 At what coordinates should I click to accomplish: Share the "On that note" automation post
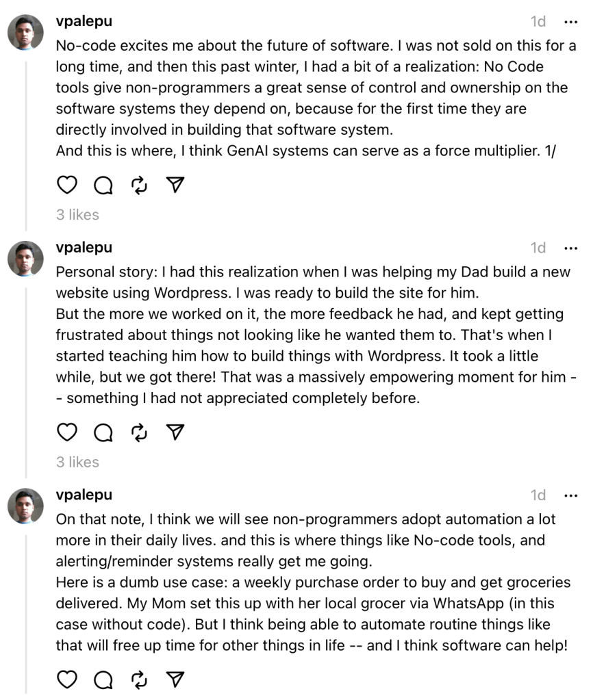[x=176, y=679]
